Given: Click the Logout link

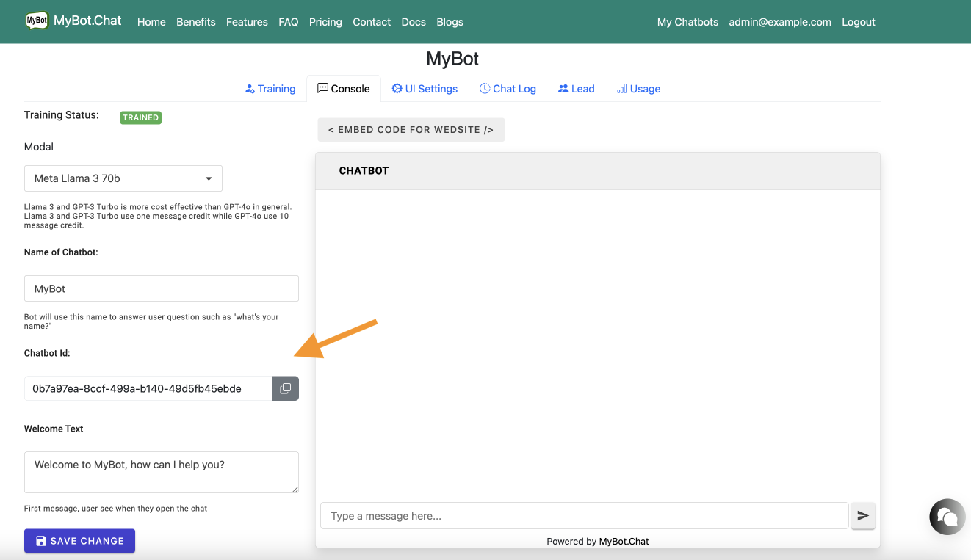Looking at the screenshot, I should pyautogui.click(x=858, y=22).
